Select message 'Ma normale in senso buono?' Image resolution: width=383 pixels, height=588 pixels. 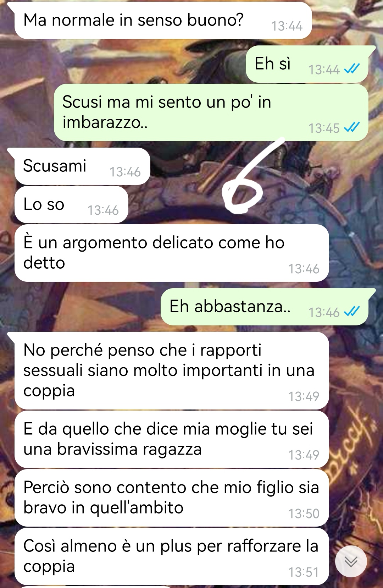pos(163,21)
